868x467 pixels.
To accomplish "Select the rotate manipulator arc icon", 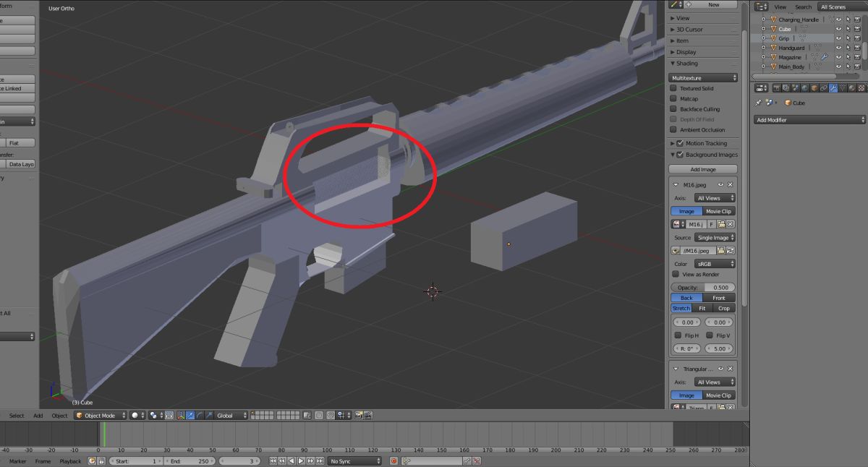I will pos(199,416).
